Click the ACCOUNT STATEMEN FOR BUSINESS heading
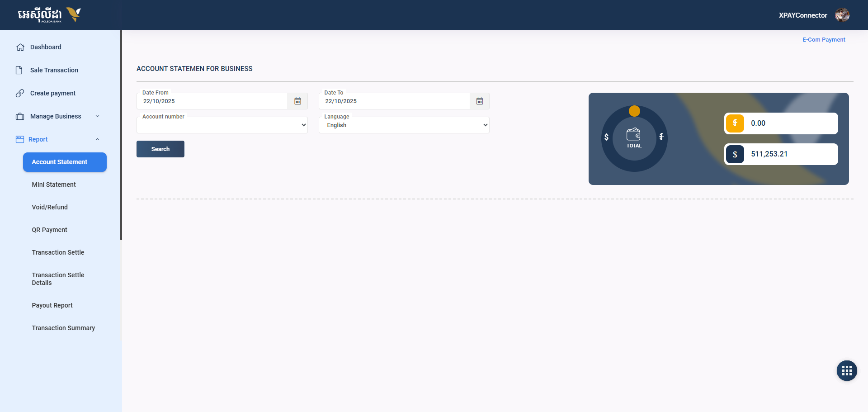 194,69
